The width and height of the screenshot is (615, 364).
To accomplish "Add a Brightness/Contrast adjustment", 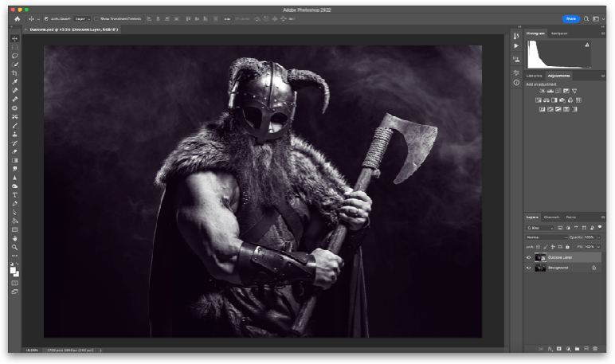I will (543, 91).
